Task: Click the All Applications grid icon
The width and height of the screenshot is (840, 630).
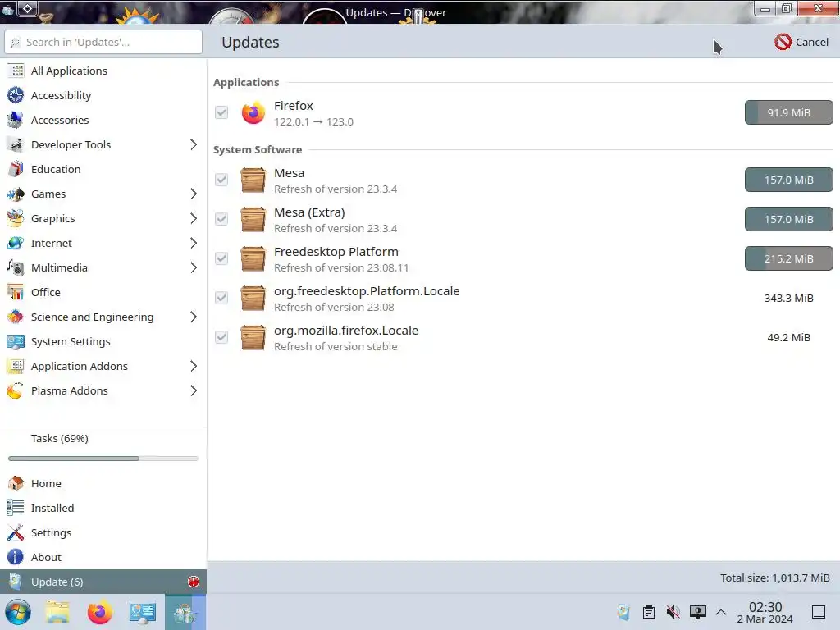Action: (16, 71)
